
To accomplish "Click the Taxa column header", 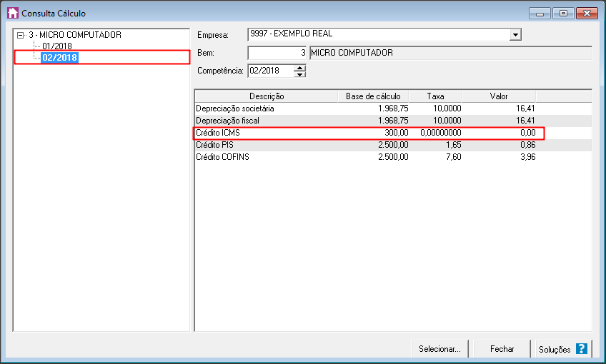I will (x=435, y=96).
